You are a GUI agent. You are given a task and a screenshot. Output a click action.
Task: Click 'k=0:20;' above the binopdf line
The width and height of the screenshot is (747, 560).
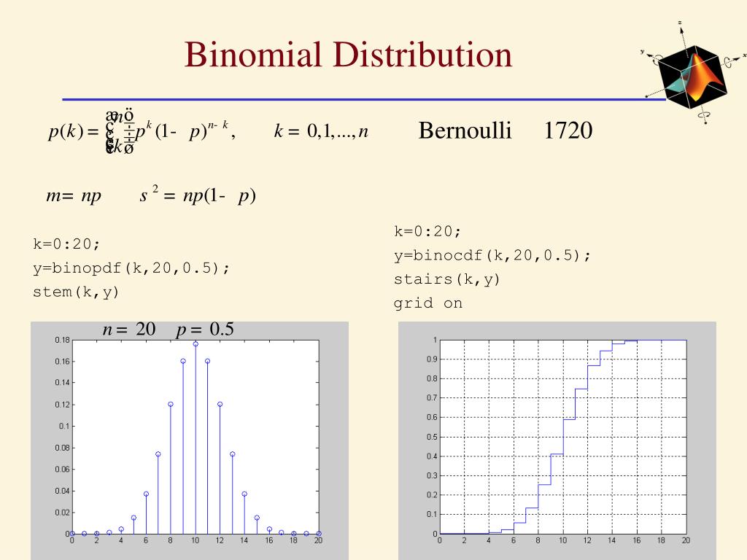coord(66,244)
